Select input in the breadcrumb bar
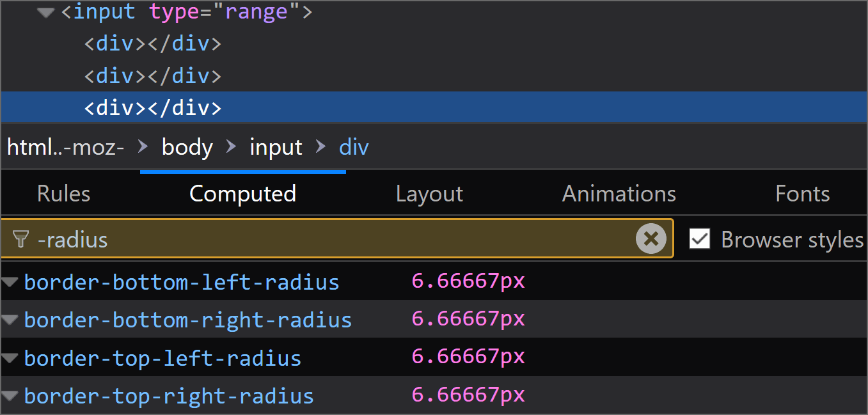The image size is (868, 415). pos(276,146)
